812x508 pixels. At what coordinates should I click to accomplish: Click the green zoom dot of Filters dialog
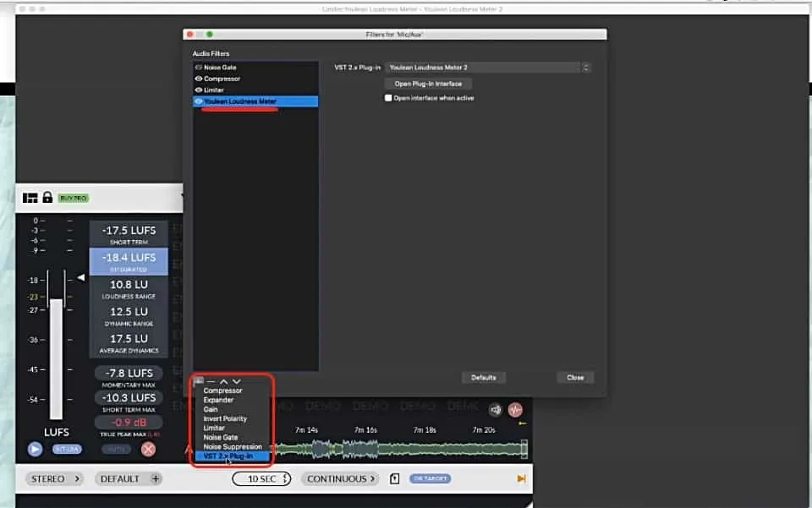(210, 34)
